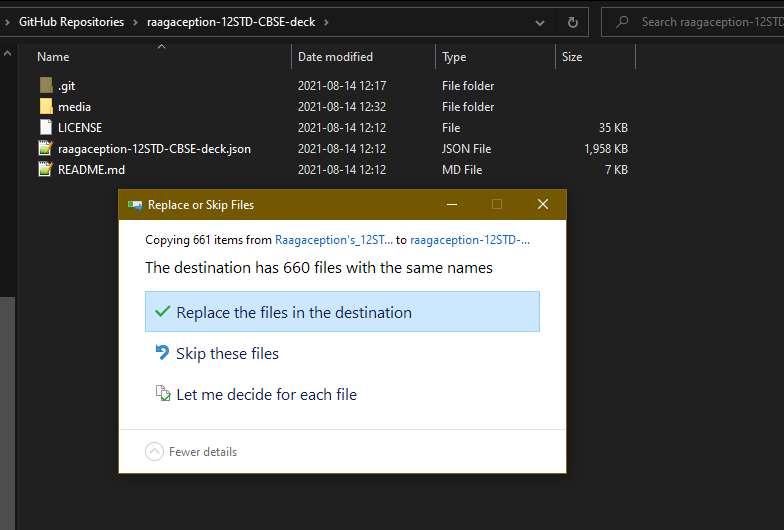Sort files by Type column header
This screenshot has height=530, width=784.
point(455,57)
